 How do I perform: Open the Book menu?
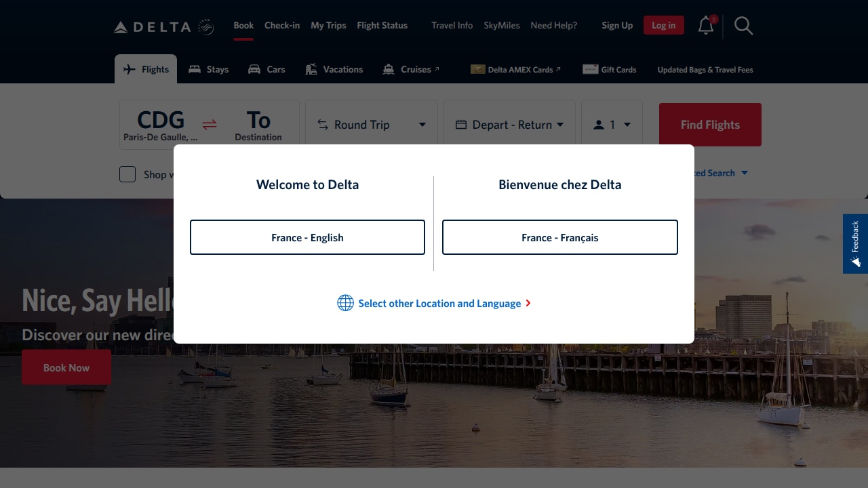pos(243,26)
